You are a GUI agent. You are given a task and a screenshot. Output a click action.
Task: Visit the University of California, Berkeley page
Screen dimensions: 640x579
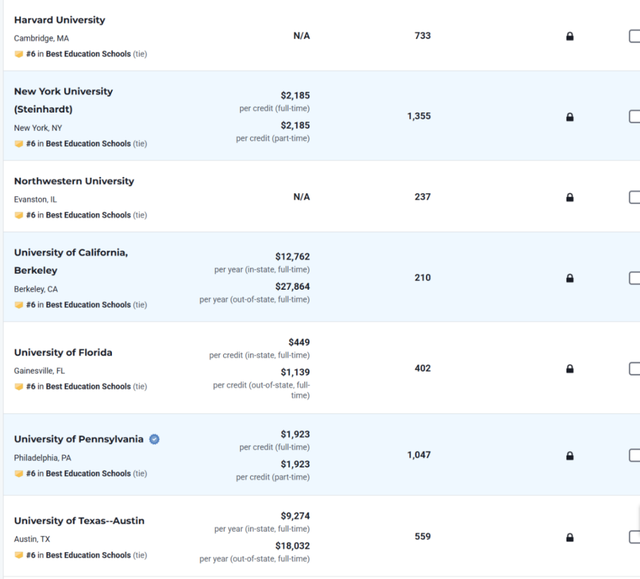(x=71, y=262)
